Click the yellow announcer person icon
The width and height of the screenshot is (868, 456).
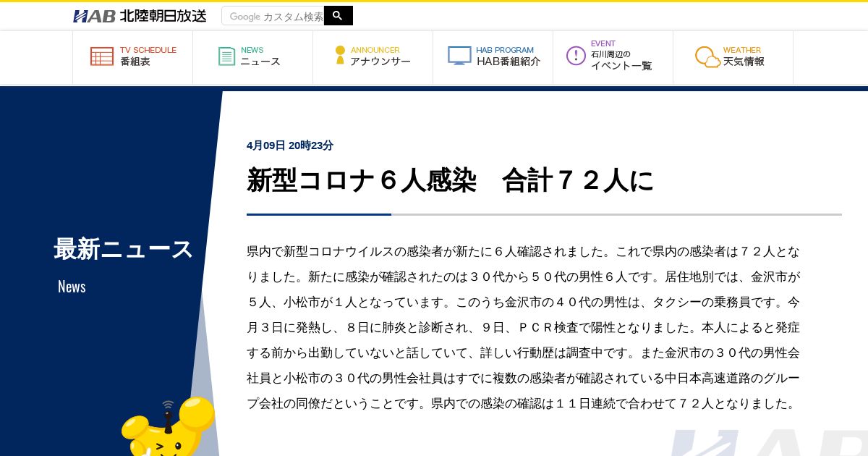pyautogui.click(x=340, y=56)
